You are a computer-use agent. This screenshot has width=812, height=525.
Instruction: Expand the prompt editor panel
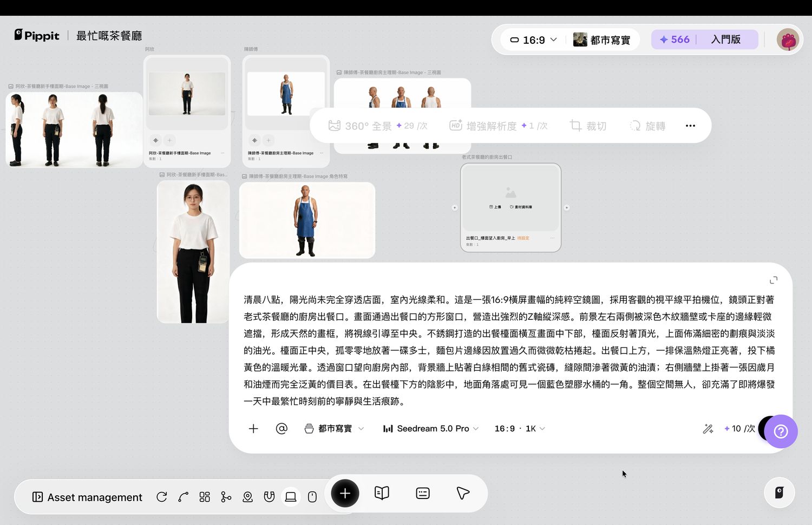(x=774, y=280)
